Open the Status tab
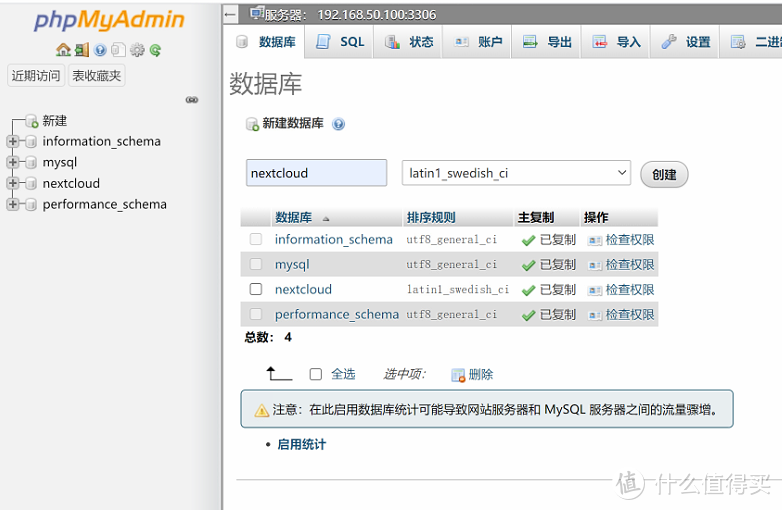The width and height of the screenshot is (782, 510). (408, 42)
